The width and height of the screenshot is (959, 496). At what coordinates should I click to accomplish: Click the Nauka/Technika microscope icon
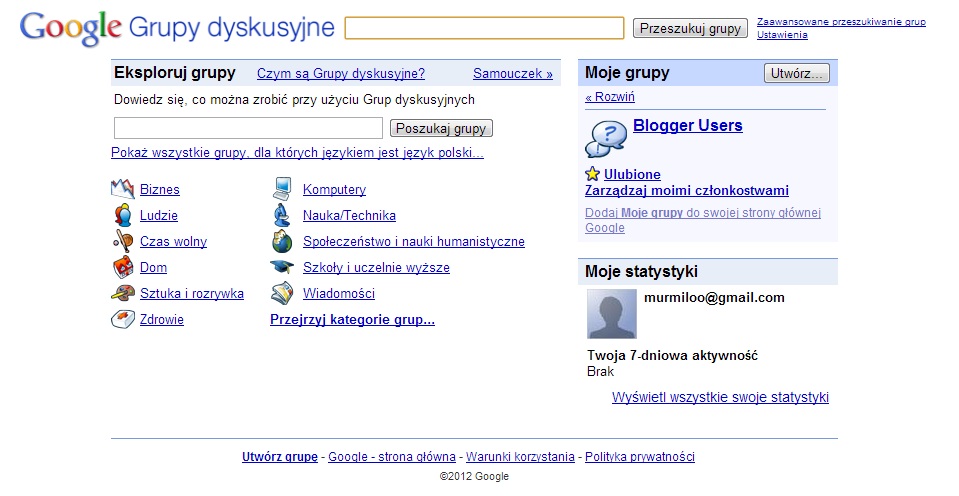[281, 215]
